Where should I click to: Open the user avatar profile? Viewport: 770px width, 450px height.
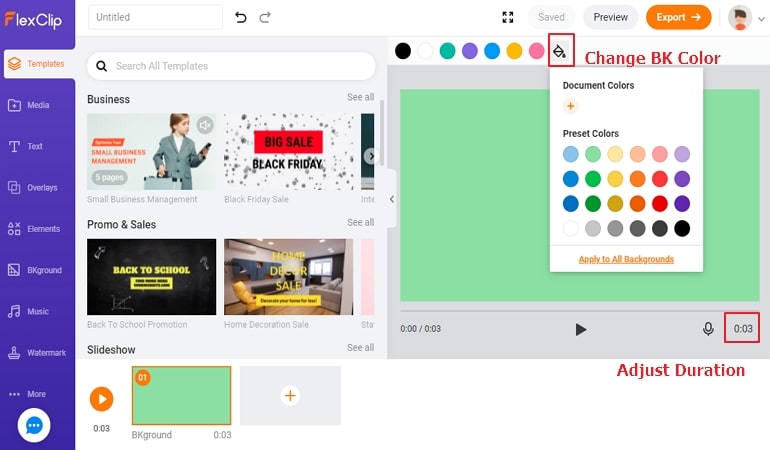[740, 18]
